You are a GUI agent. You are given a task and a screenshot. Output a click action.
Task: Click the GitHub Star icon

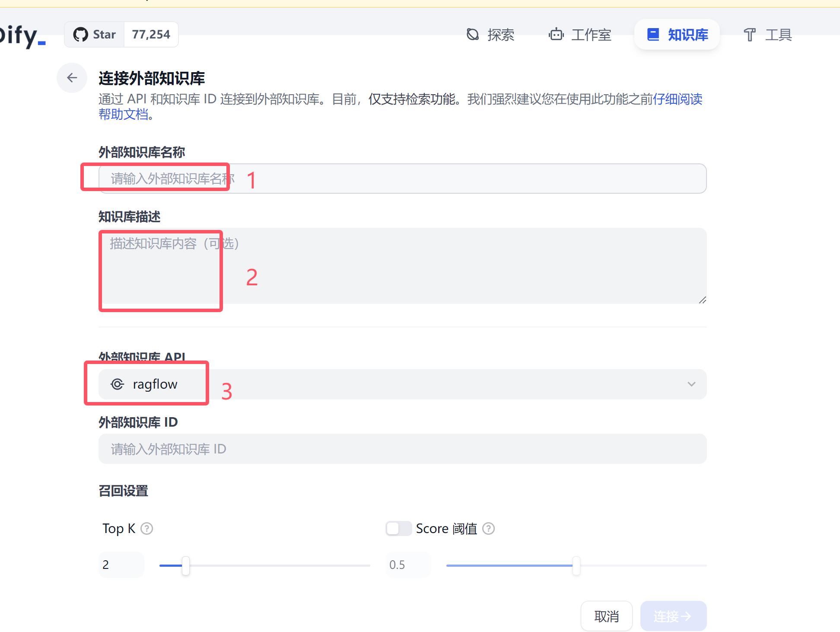coord(80,35)
